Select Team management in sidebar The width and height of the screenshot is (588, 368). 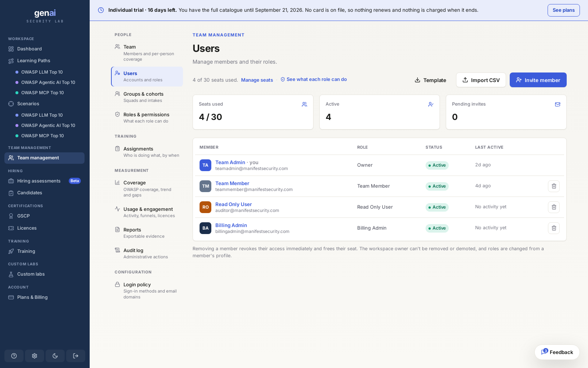pyautogui.click(x=44, y=158)
